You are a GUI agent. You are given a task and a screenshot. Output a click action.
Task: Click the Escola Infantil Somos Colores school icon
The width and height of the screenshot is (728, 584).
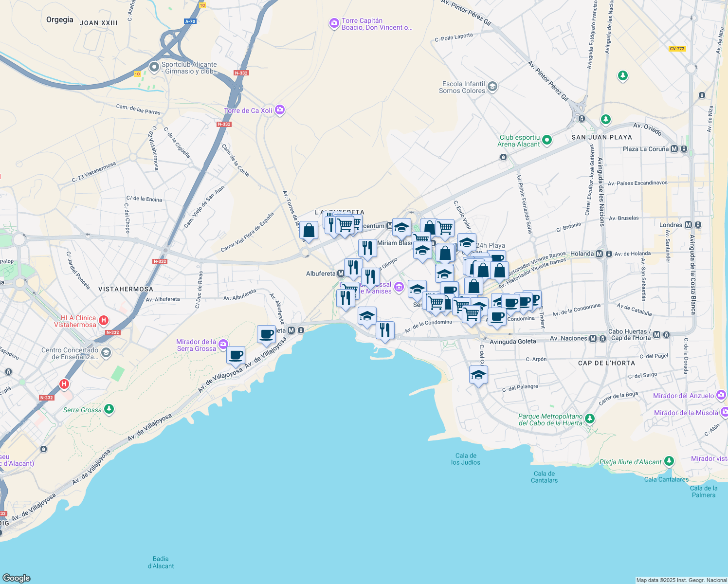492,87
